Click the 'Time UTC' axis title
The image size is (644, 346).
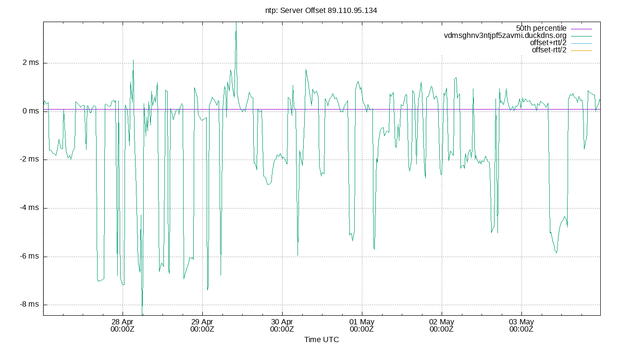(x=322, y=339)
